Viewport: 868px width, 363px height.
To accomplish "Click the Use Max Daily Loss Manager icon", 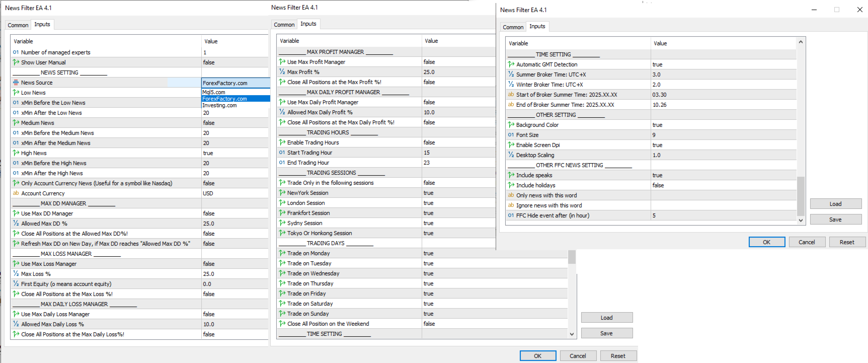I will click(x=16, y=314).
